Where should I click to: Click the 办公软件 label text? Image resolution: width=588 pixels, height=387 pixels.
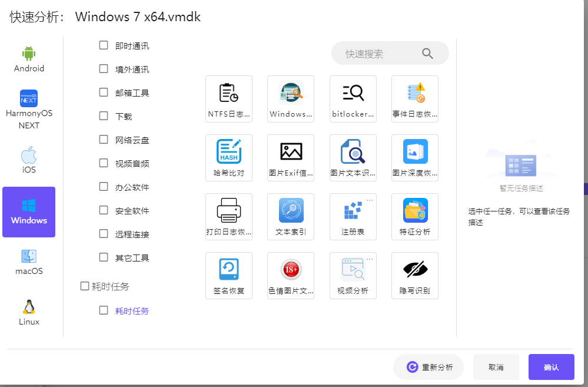(132, 187)
